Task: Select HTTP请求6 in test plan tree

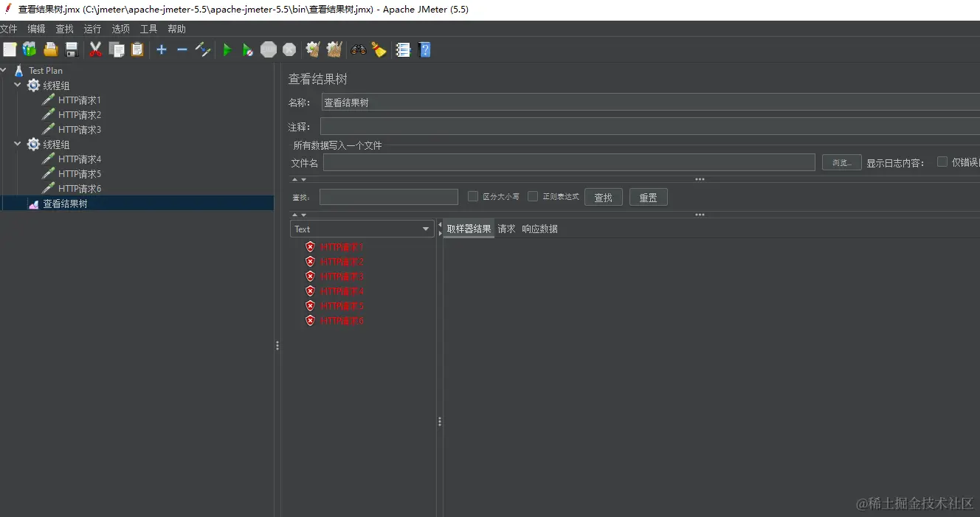Action: coord(80,189)
